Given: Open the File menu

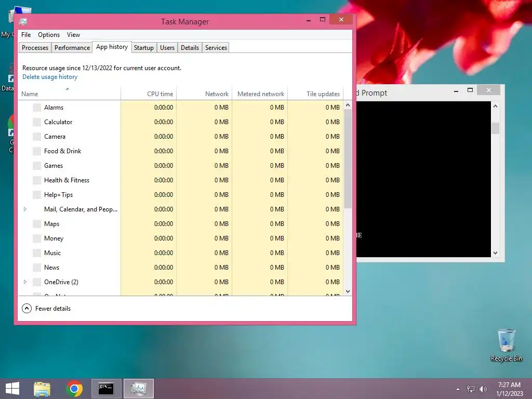Looking at the screenshot, I should [x=26, y=35].
